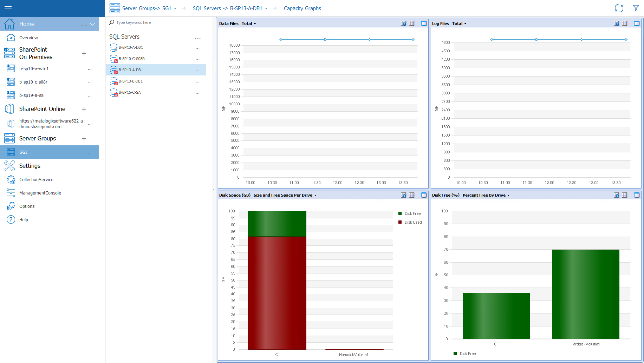Open the filter icon at top right
The height and width of the screenshot is (363, 644).
pyautogui.click(x=636, y=8)
